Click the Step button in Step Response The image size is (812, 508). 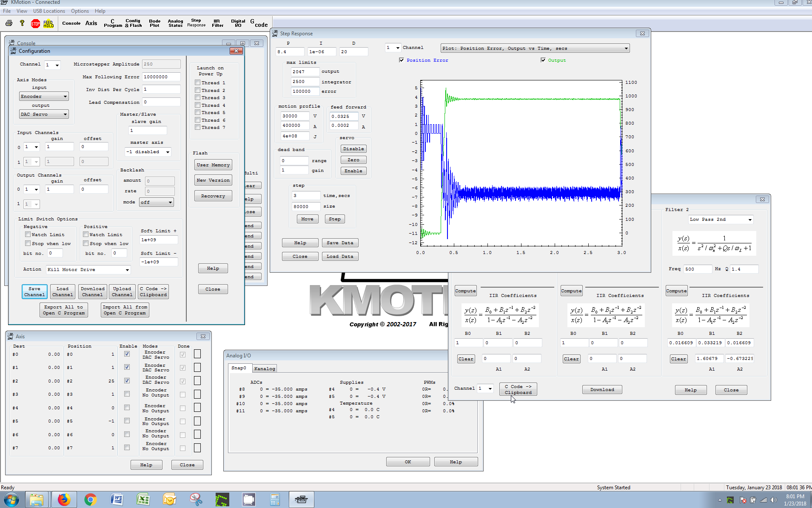coord(334,219)
